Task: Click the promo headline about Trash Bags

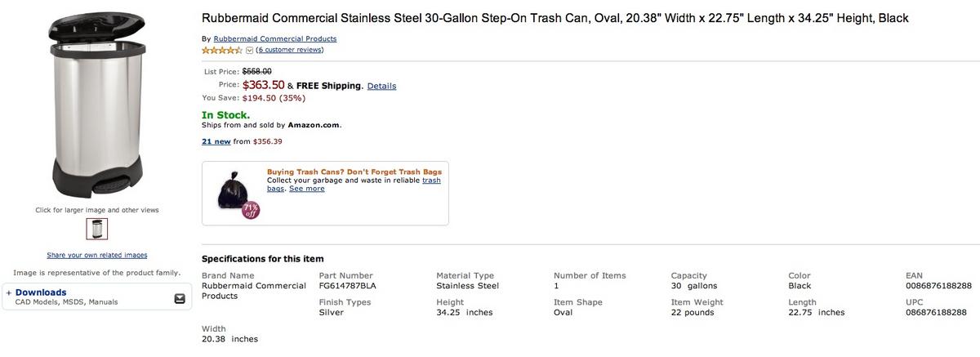Action: pos(354,172)
